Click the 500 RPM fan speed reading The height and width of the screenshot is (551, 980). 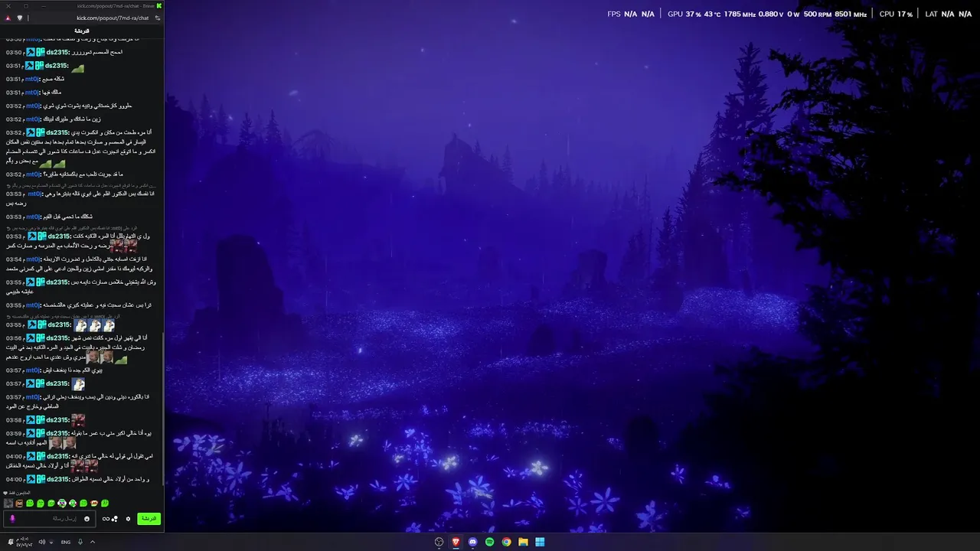click(x=818, y=14)
